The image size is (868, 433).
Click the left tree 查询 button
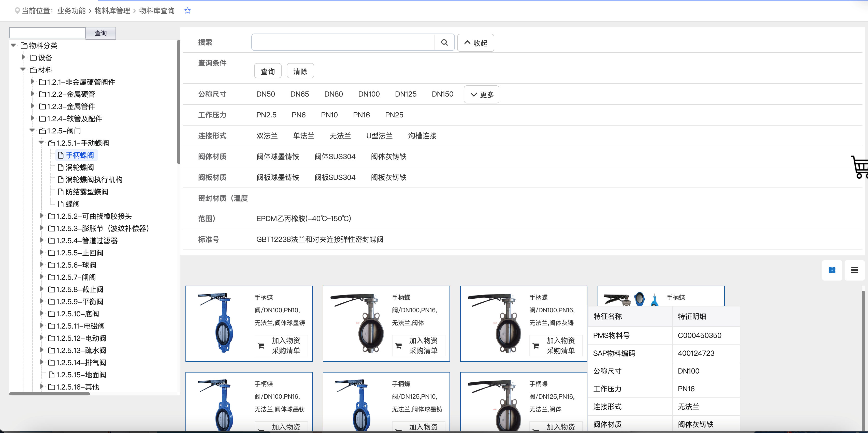(100, 33)
